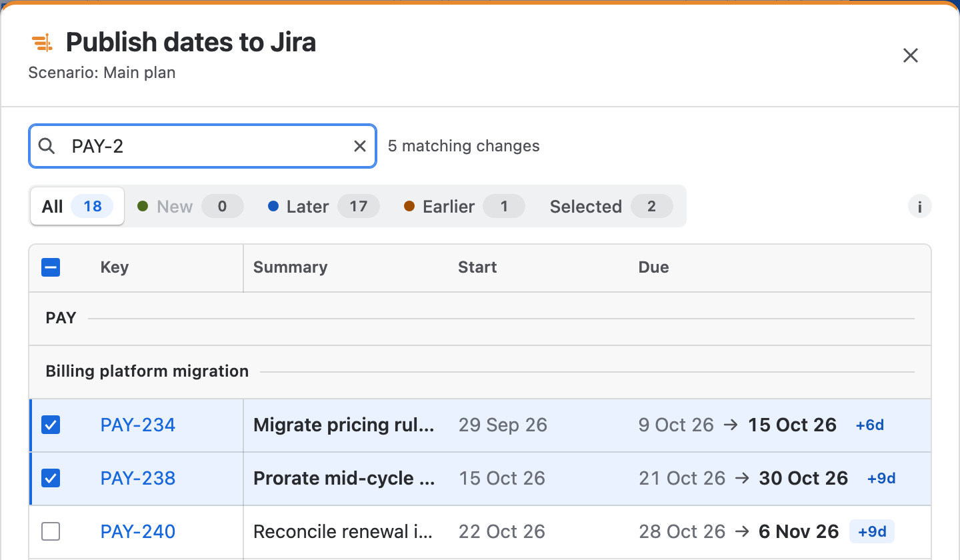Click the Prorate mid-cycle summary
The height and width of the screenshot is (560, 960).
point(344,478)
